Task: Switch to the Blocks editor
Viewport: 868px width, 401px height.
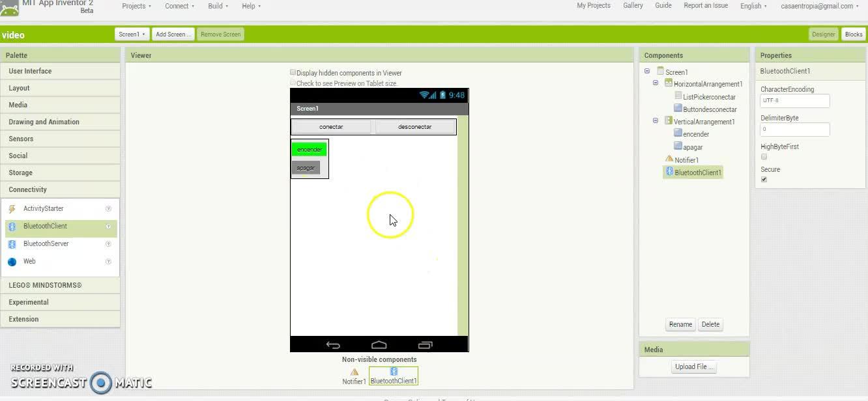Action: (x=853, y=35)
